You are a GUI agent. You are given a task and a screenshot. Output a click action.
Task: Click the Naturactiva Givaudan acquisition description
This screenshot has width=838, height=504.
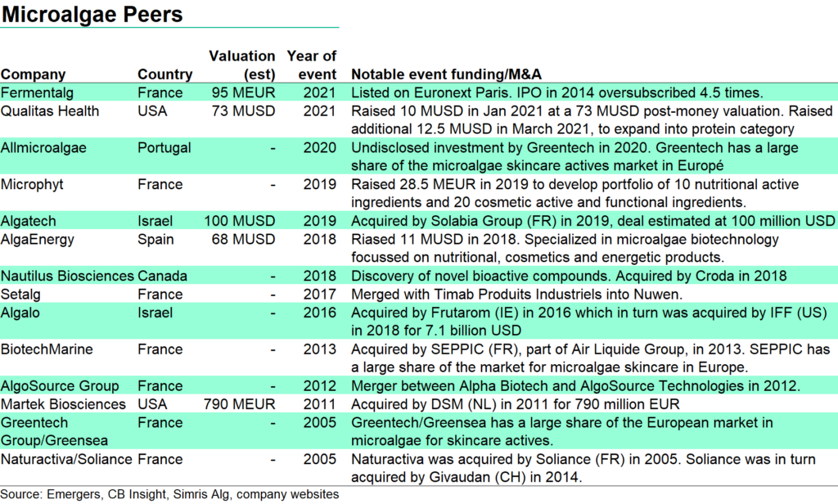tap(583, 469)
